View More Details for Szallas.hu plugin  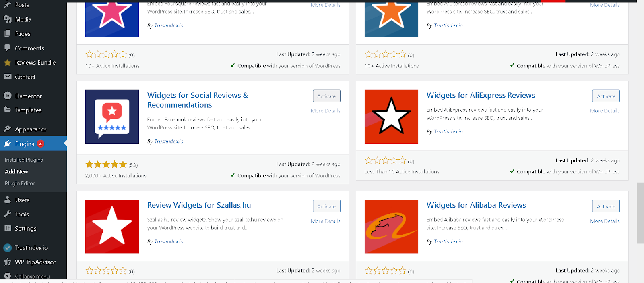[326, 221]
